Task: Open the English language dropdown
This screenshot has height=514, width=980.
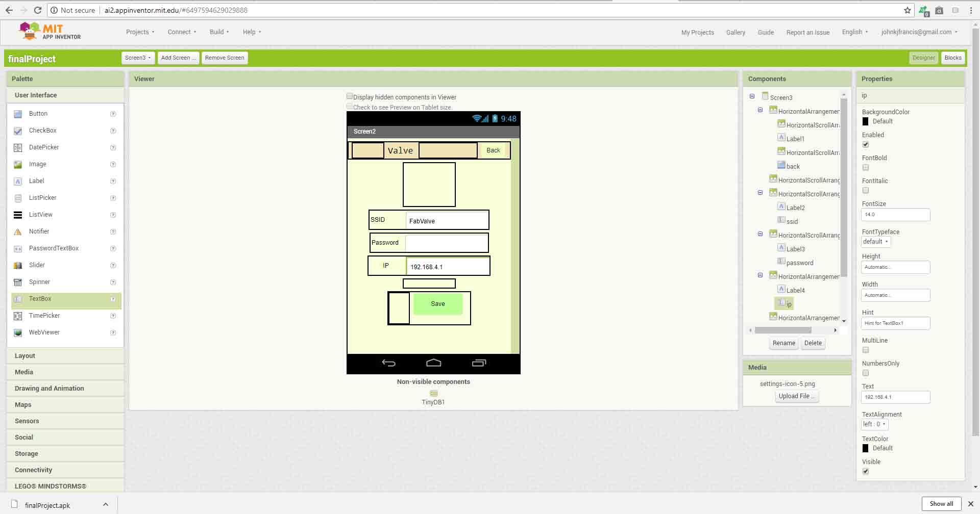Action: [855, 32]
